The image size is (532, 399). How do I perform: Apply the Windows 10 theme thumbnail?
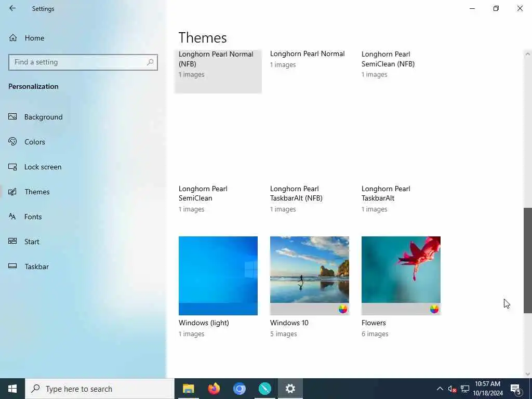[310, 275]
